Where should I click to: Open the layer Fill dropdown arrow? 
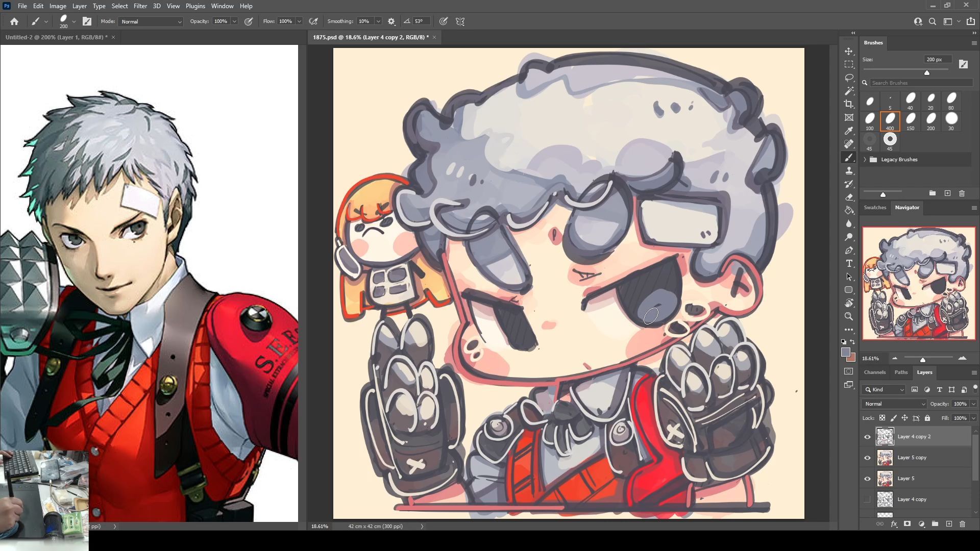point(973,418)
